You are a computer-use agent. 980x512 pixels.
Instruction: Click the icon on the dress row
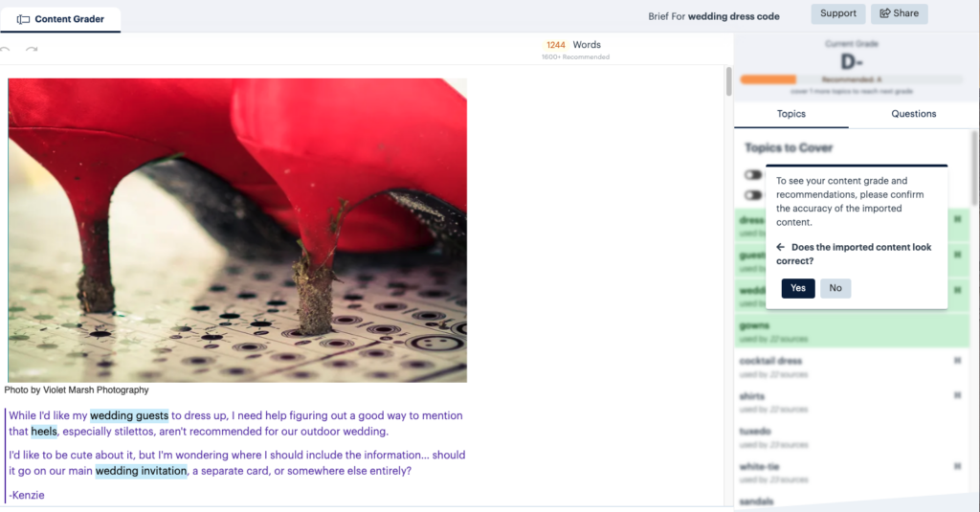(x=957, y=219)
